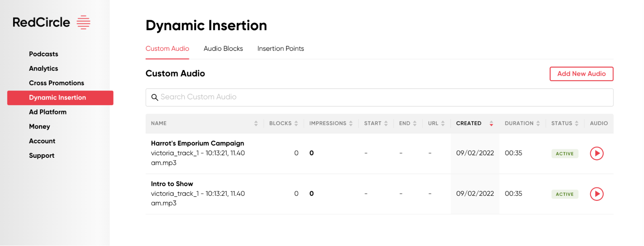The height and width of the screenshot is (246, 644).
Task: Click the Add New Audio button
Action: (581, 74)
